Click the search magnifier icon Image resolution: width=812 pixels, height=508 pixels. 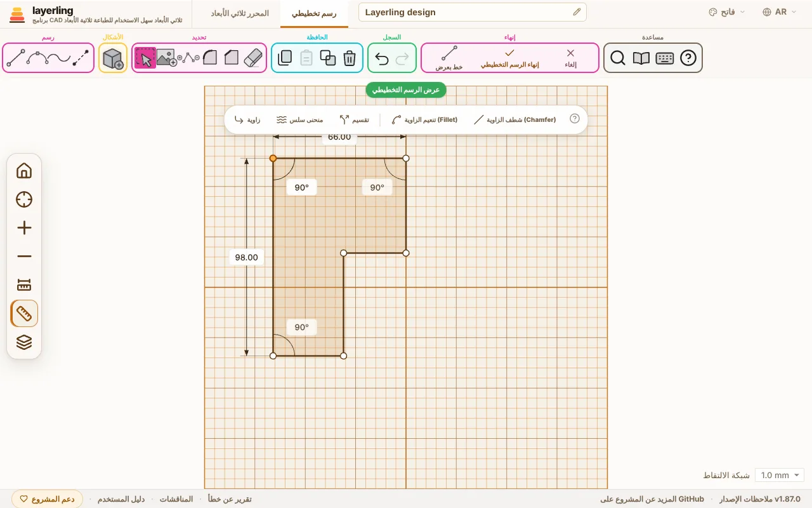tap(618, 58)
